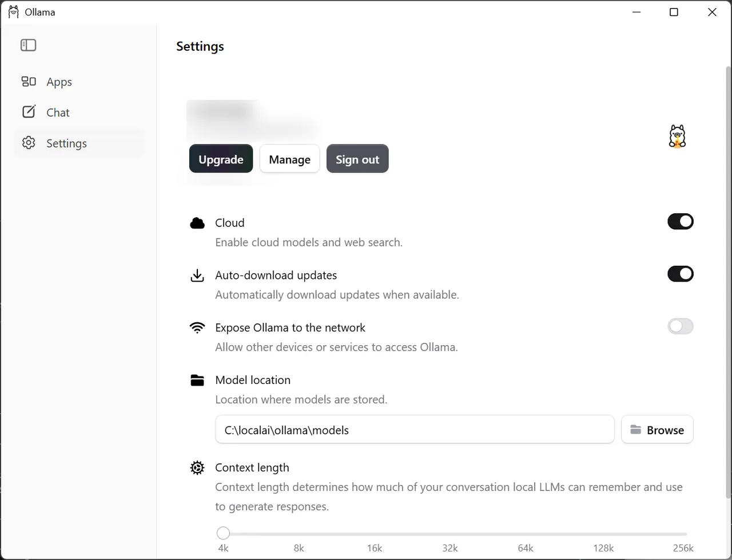This screenshot has height=560, width=732.
Task: Click the Upgrade button
Action: click(x=221, y=159)
